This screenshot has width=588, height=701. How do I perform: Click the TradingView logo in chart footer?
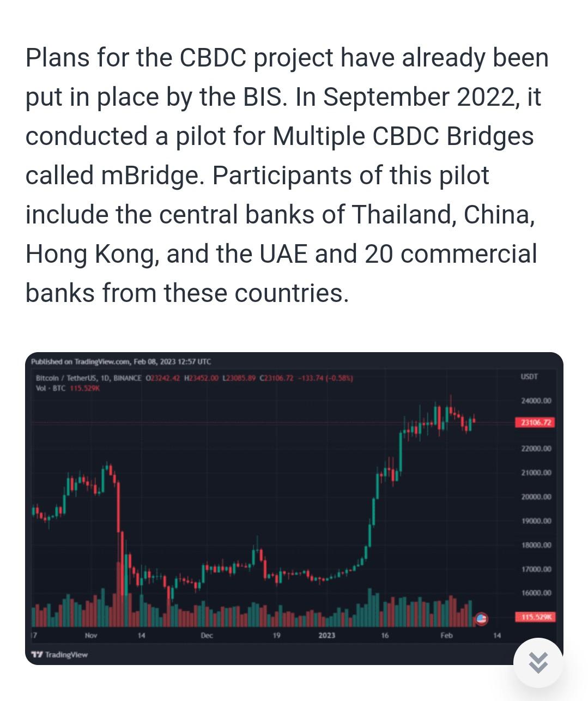pyautogui.click(x=59, y=654)
